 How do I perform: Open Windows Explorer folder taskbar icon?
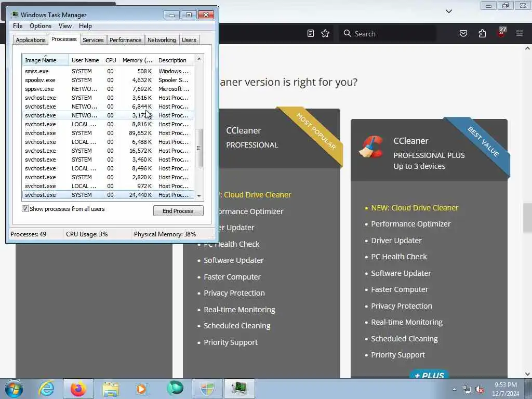click(111, 389)
